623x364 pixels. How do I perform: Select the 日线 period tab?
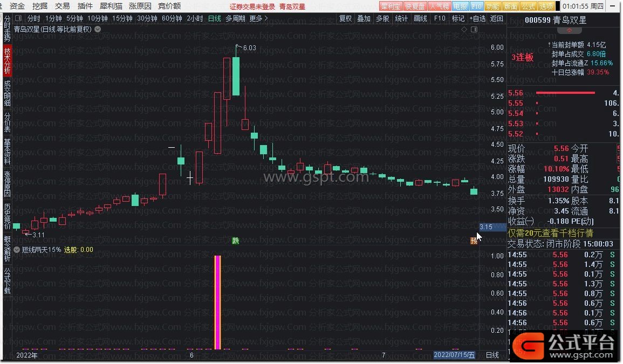(215, 18)
